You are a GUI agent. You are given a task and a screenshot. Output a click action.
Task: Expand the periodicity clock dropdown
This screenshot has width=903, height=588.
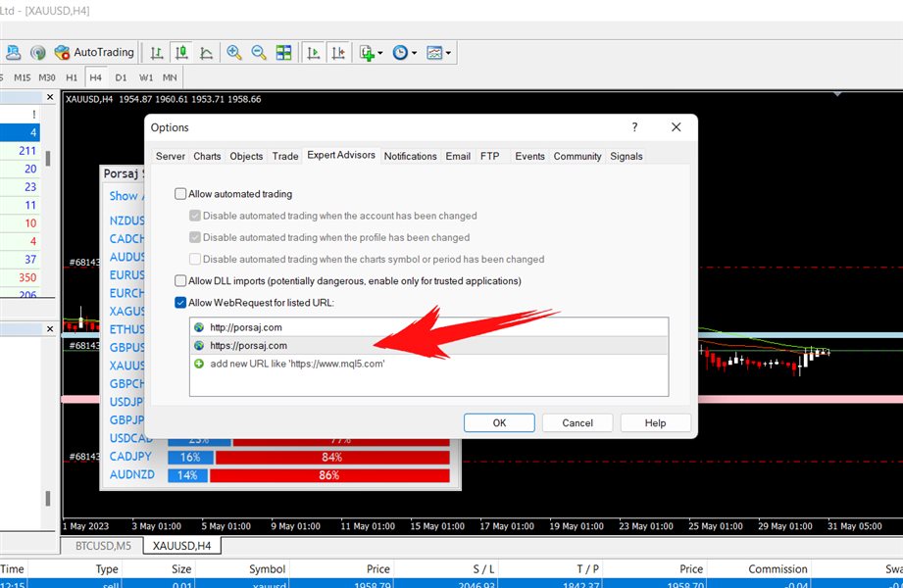pos(405,53)
